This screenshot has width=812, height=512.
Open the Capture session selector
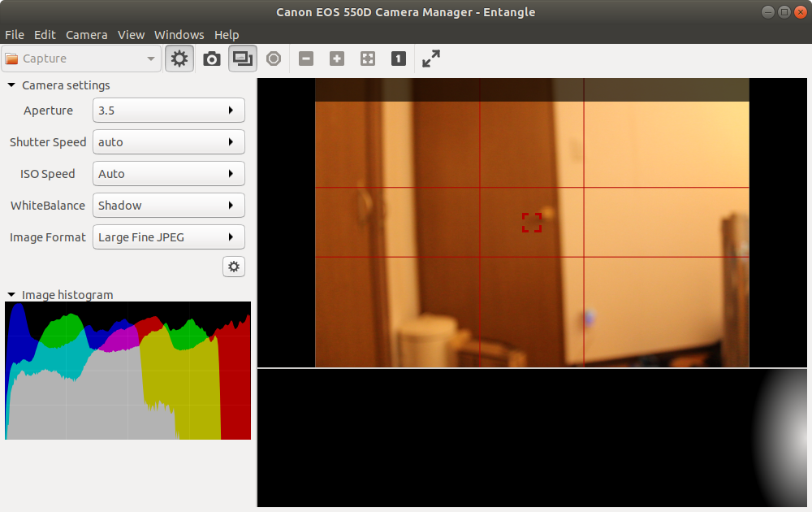80,59
